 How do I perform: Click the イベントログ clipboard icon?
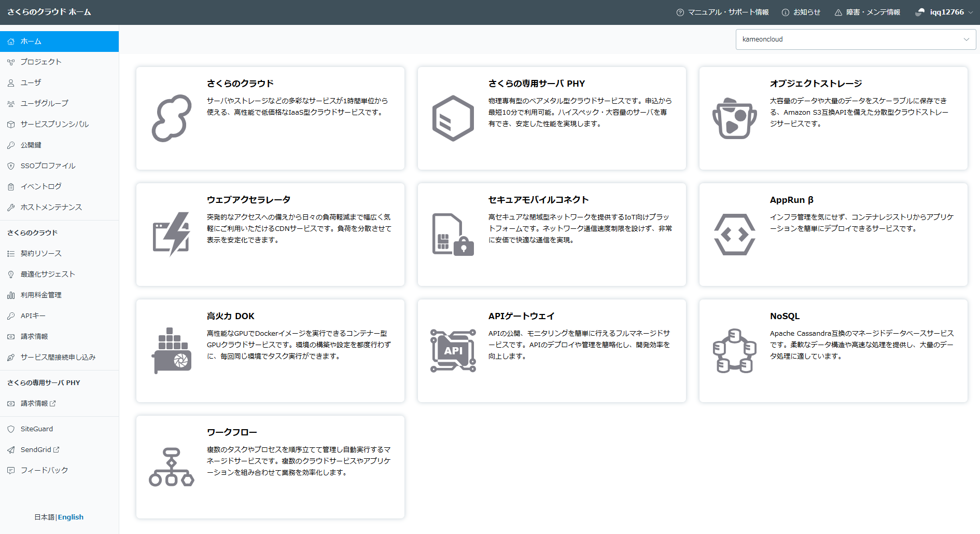pos(11,187)
